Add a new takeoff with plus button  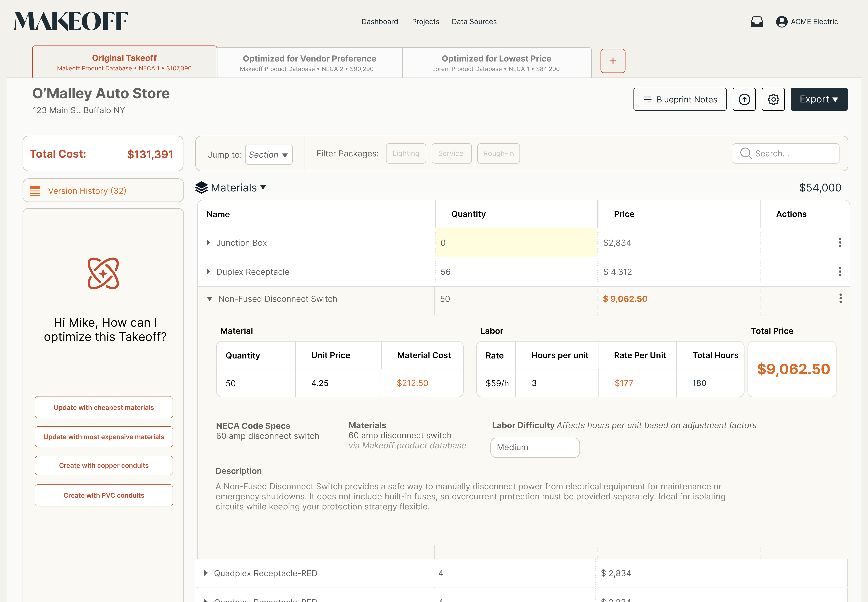point(613,61)
